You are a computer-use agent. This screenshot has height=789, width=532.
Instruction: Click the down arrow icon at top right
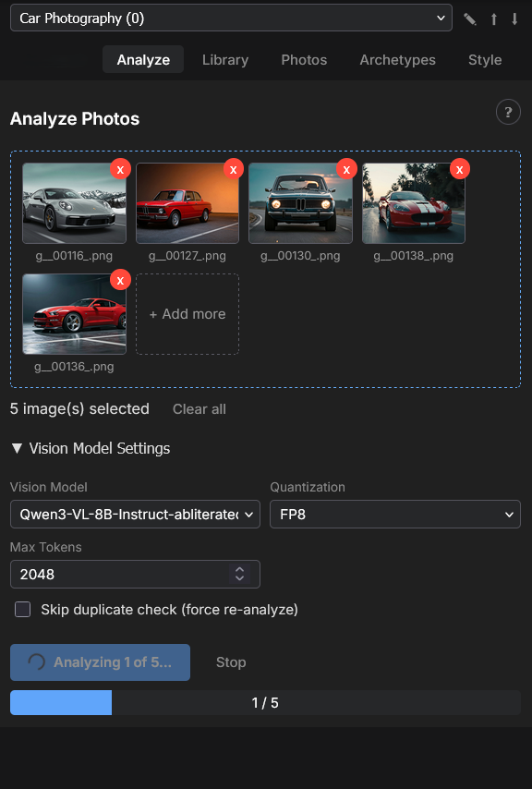tap(514, 19)
